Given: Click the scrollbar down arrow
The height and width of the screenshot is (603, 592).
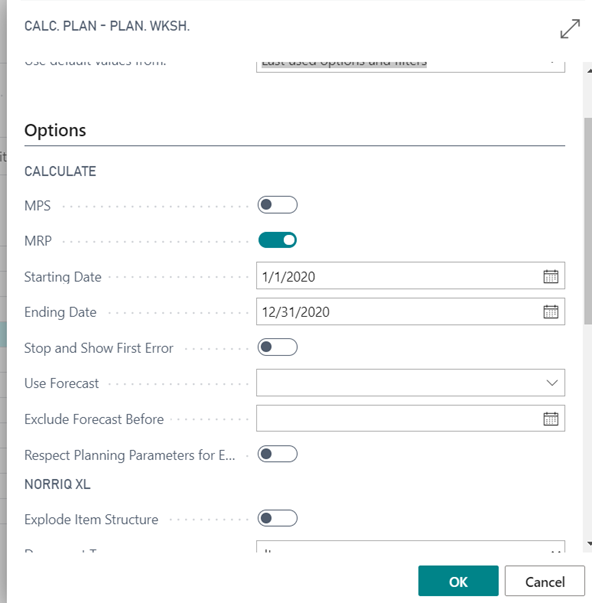Looking at the screenshot, I should coord(589,544).
